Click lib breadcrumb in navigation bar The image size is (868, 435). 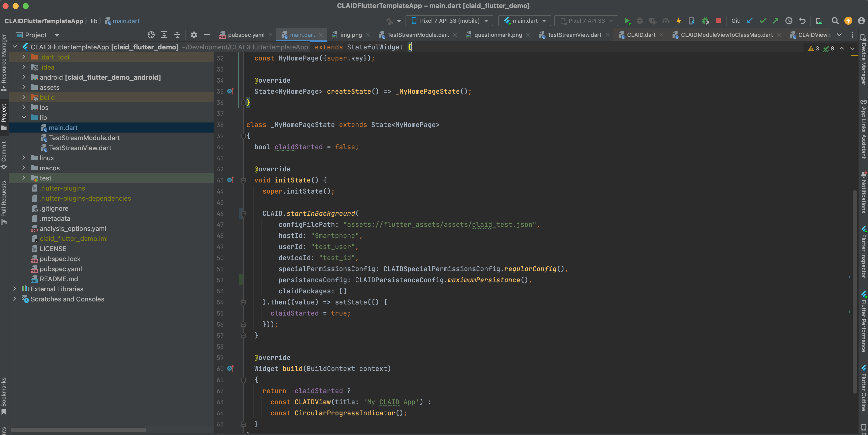(94, 21)
